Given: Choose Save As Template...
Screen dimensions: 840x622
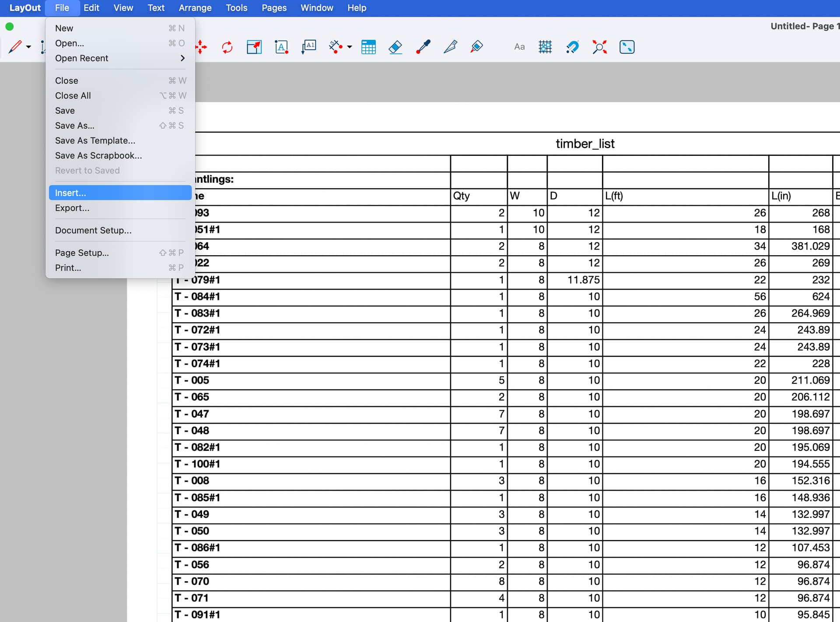Looking at the screenshot, I should (120, 141).
